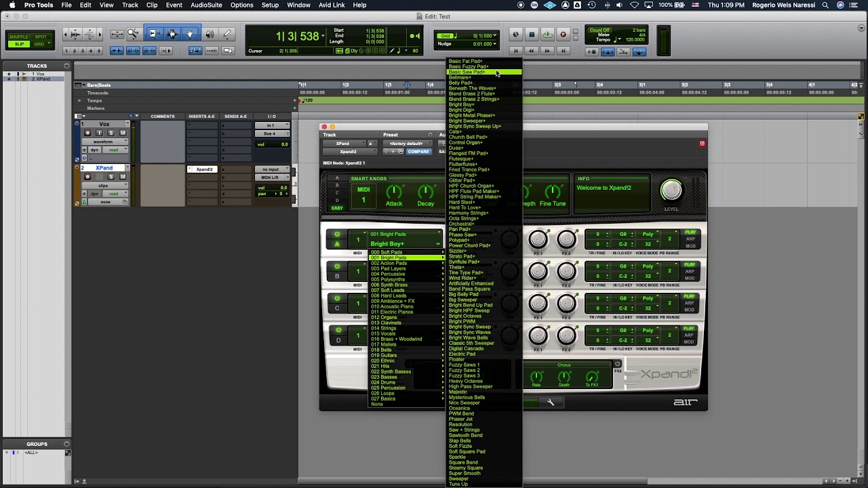This screenshot has height=488, width=868.
Task: Click the Easy smart knobs tab
Action: (x=337, y=208)
